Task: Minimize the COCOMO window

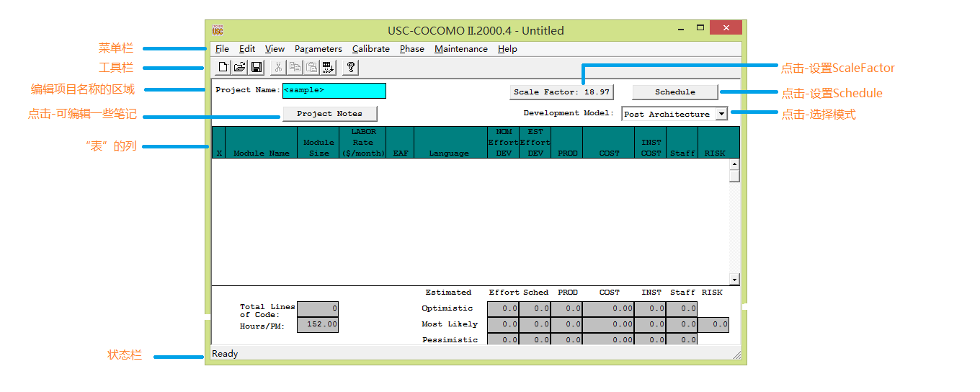Action: (x=681, y=30)
